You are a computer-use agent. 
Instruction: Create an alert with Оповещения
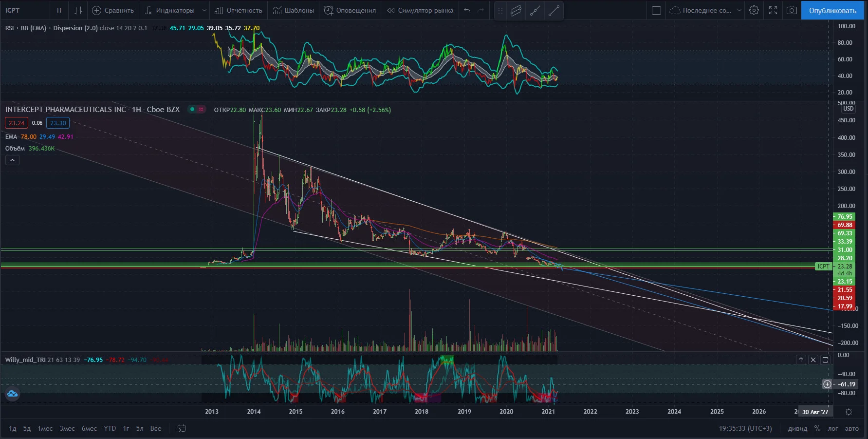pos(350,10)
